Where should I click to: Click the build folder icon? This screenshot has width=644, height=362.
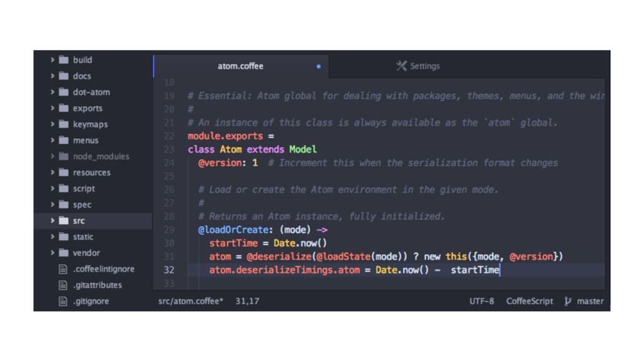64,60
